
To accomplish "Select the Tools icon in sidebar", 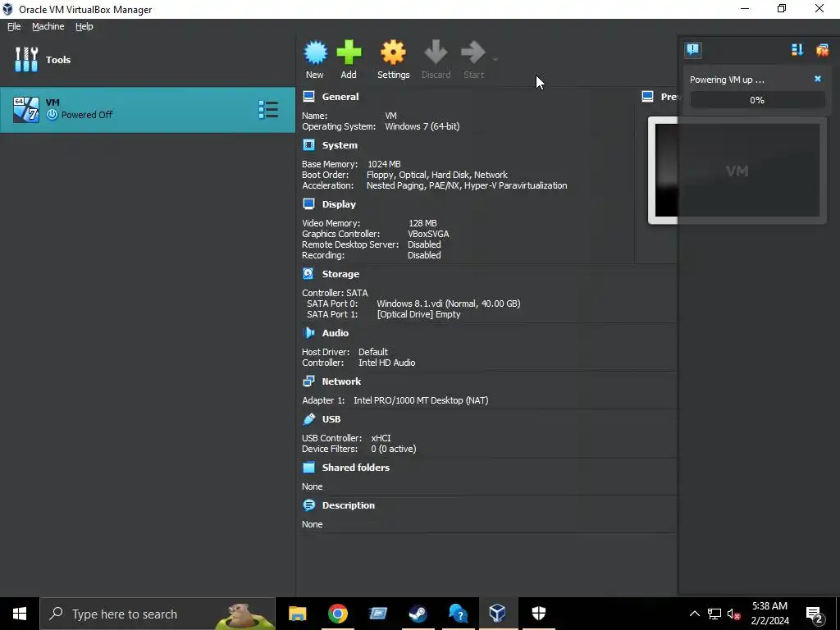I will point(26,59).
